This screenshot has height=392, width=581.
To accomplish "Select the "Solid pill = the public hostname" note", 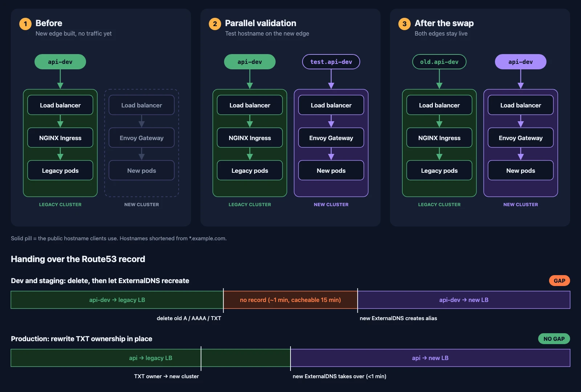I will [x=119, y=238].
